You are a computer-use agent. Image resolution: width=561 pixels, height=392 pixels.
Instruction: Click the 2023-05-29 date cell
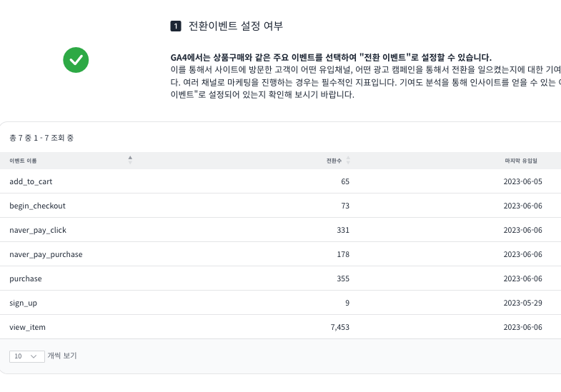pyautogui.click(x=522, y=303)
